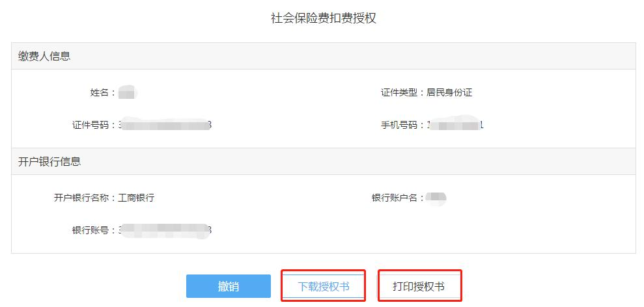
Task: Select the 开户银行信息 section header
Action: (x=49, y=161)
